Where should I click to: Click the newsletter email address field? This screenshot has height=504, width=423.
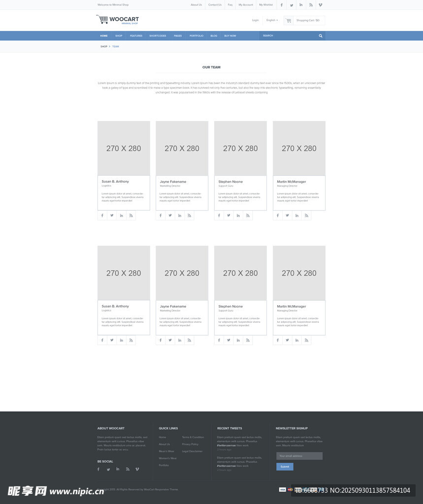(299, 456)
